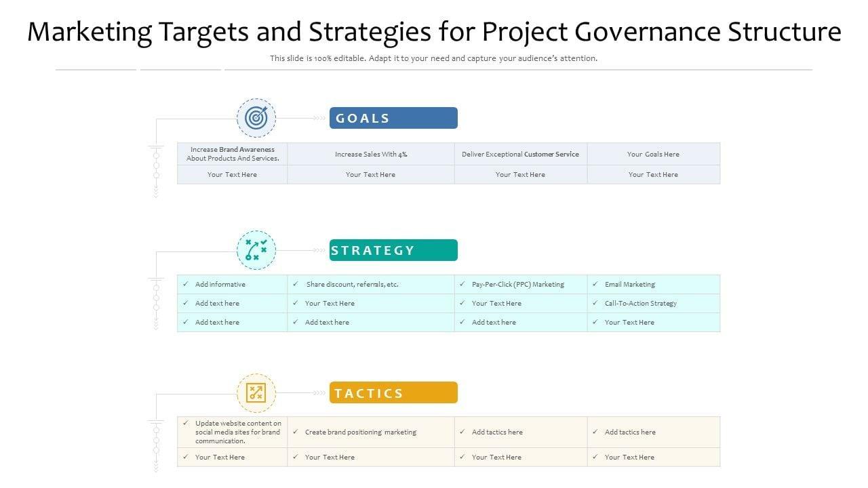Click the arrow chevrons pointing to TACTICS banner
This screenshot has height=488, width=868.
coord(318,392)
